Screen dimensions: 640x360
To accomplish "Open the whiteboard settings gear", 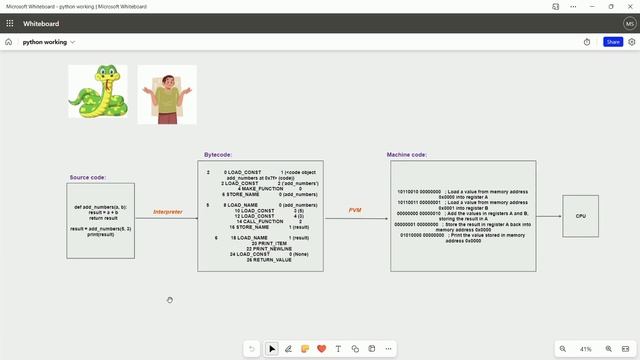I will point(631,42).
